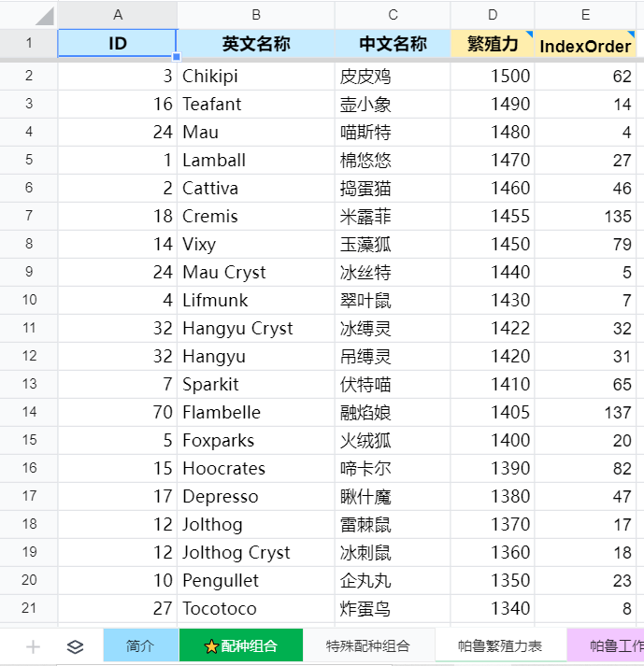The width and height of the screenshot is (644, 666).
Task: Select row 11 header
Action: [x=28, y=328]
